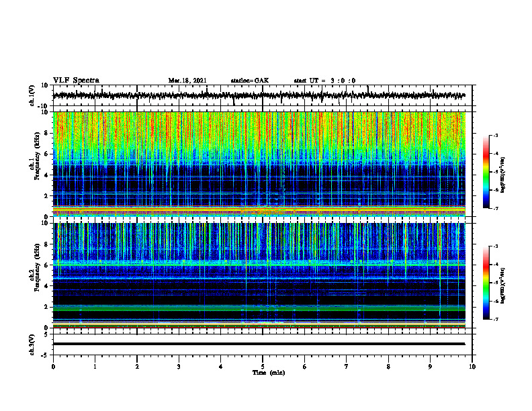Viewport: 532px width, 411px height.
Task: Click the ch.2 colorbar log(PSD) label
Action: 502,286
